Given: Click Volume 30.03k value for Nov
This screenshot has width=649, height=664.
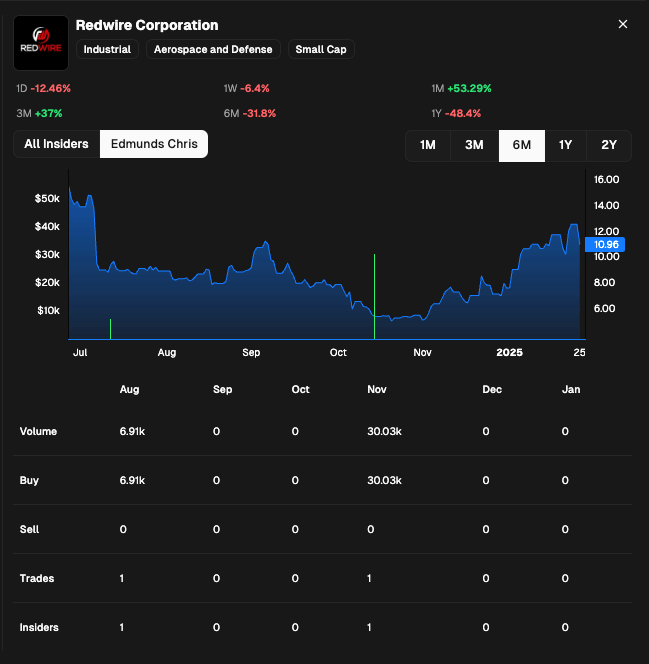Looking at the screenshot, I should tap(384, 431).
